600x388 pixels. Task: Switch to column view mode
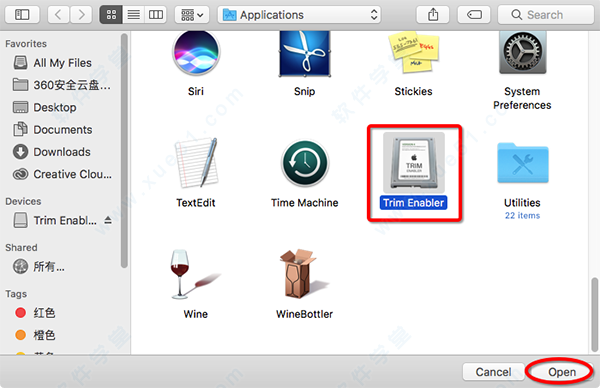pyautogui.click(x=156, y=15)
